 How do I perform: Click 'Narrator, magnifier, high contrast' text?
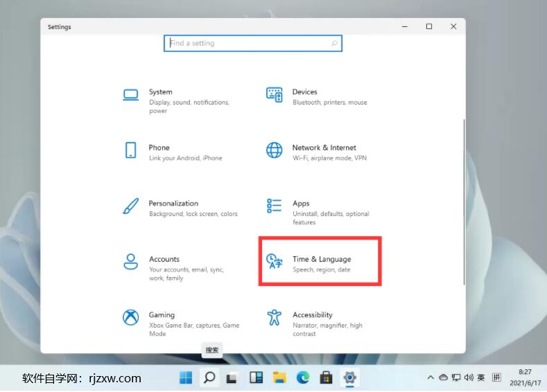[x=327, y=330]
